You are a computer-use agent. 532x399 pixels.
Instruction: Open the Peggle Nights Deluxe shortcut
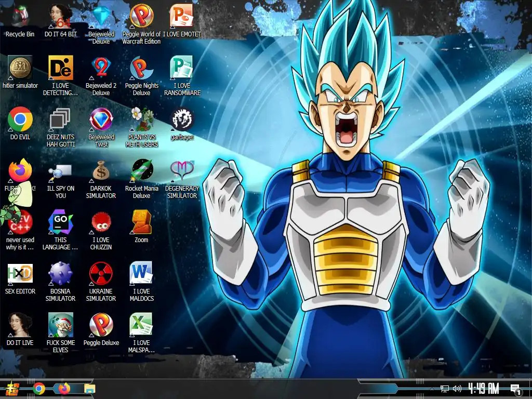point(141,75)
